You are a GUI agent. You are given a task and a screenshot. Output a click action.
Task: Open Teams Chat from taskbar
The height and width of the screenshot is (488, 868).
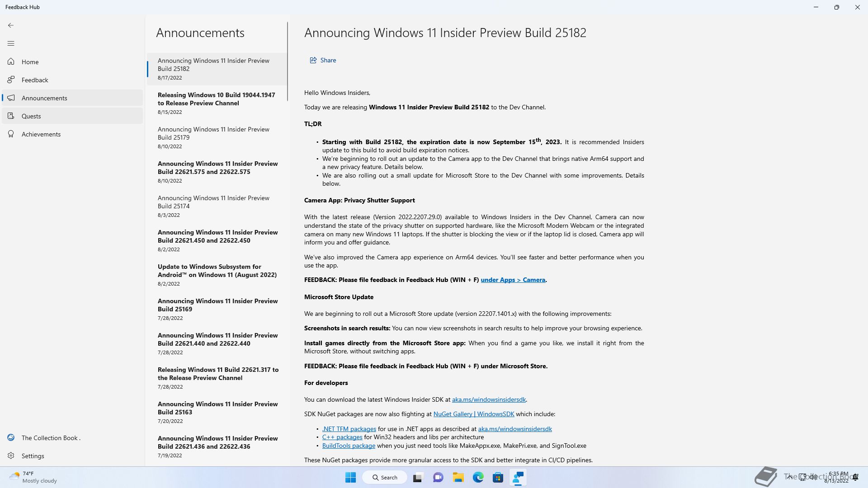pos(438,477)
